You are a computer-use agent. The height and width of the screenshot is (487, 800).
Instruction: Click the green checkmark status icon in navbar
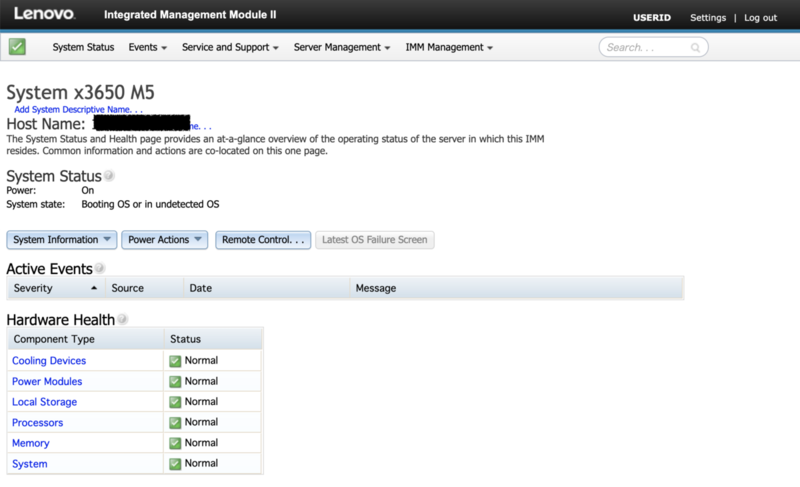(x=17, y=47)
